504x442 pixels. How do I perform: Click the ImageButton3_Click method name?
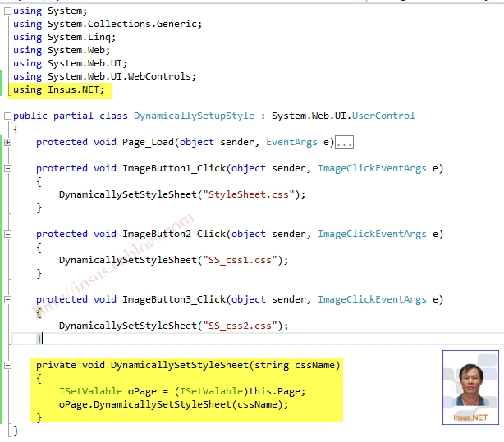tap(174, 299)
